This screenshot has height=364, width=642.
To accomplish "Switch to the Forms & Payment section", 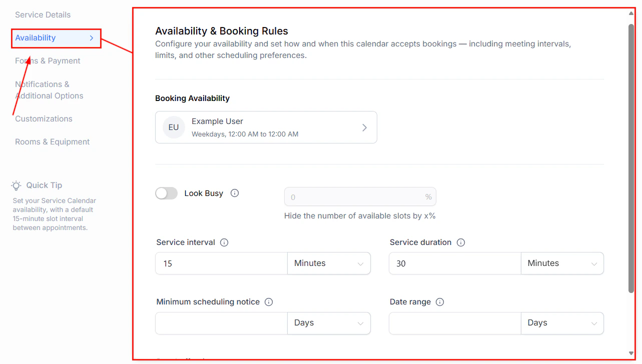I will (x=48, y=60).
